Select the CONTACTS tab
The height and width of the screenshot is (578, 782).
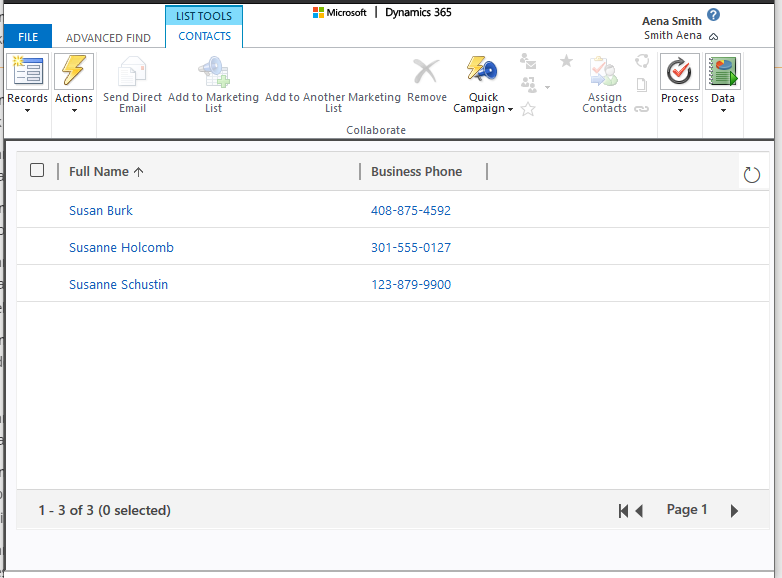click(204, 36)
